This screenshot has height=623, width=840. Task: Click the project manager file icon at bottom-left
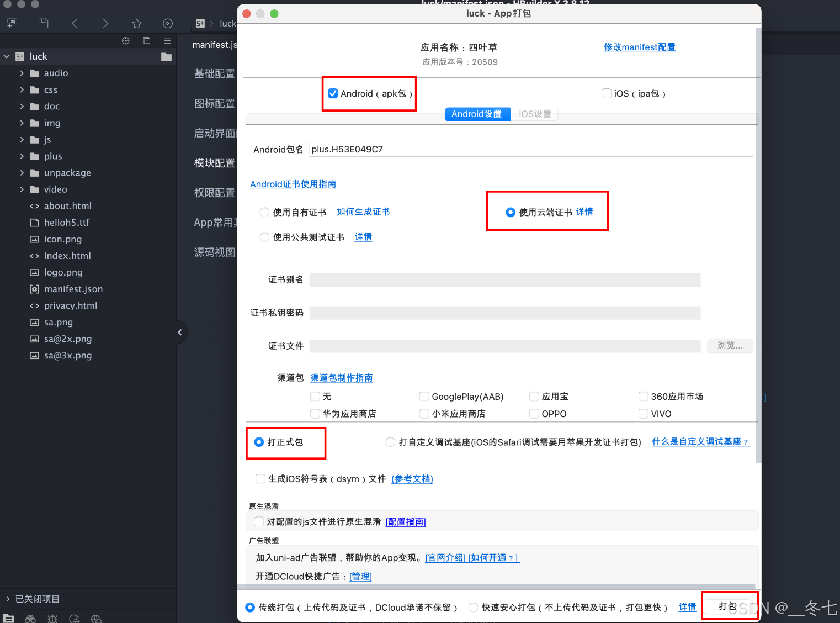click(x=8, y=618)
